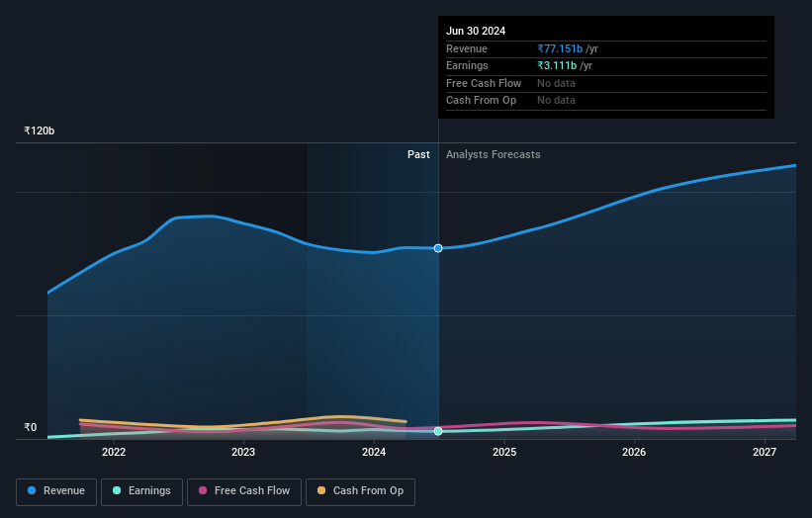Click the Analysts Forecasts label
812x518 pixels.
(493, 155)
